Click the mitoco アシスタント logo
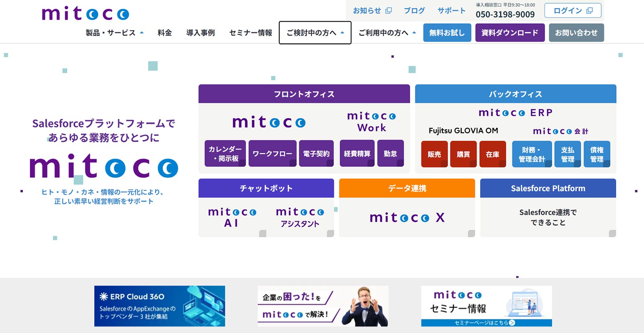 coord(300,217)
